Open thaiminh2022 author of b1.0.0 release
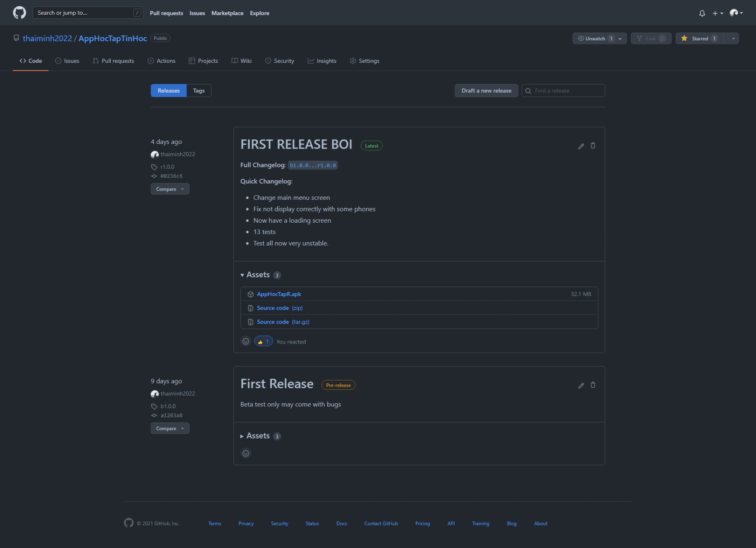 pyautogui.click(x=178, y=393)
